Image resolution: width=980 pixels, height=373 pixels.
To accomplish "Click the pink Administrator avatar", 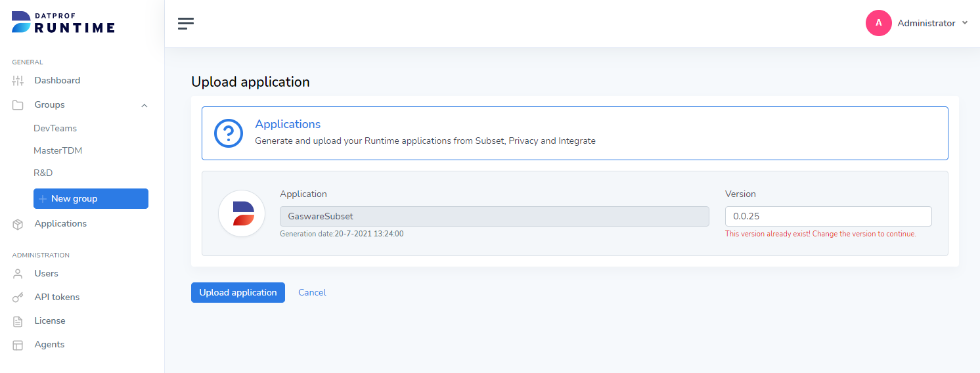I will [x=878, y=23].
